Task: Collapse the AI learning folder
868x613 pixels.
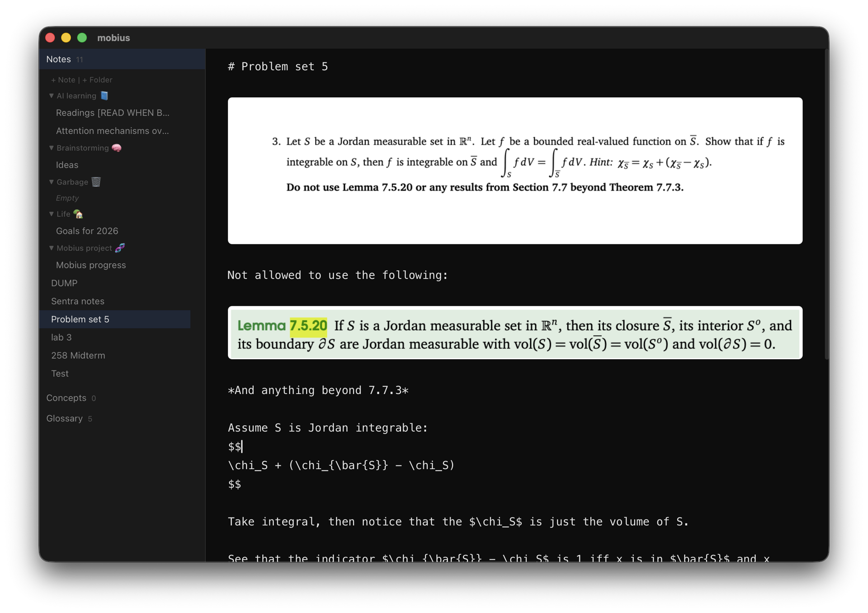Action: point(51,95)
